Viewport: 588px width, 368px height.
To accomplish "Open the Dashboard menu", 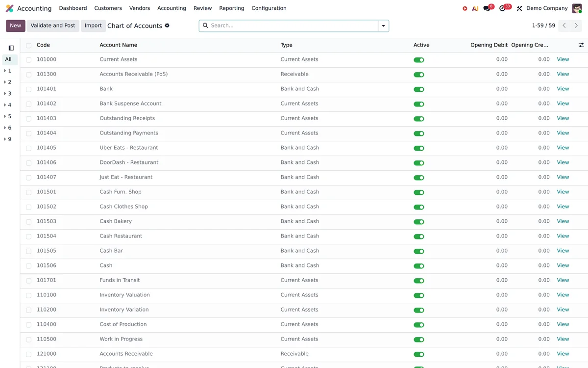I will [x=73, y=8].
